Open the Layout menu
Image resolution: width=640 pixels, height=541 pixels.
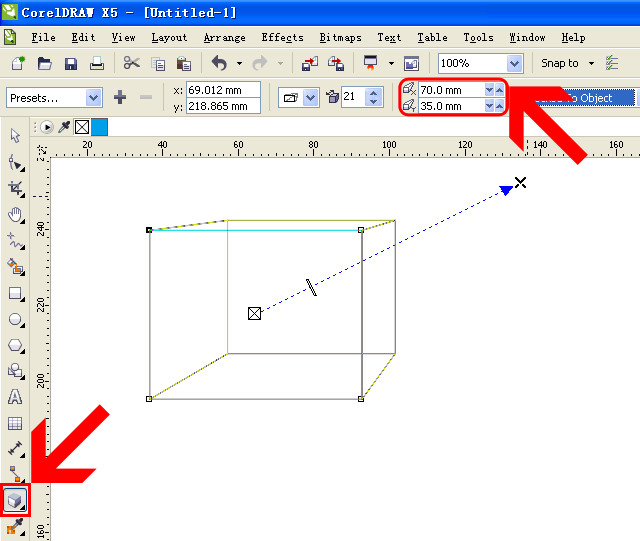[169, 38]
